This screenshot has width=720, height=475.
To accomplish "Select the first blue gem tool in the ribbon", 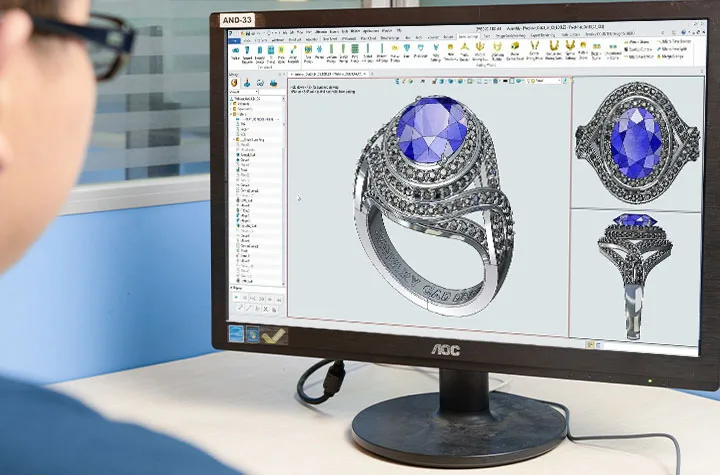I will click(234, 50).
